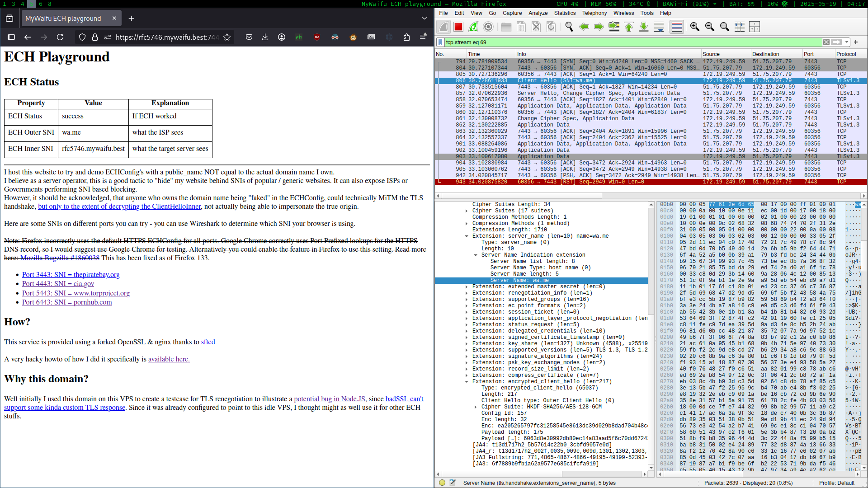Open the Port 5443 torproject.org link

[76, 293]
